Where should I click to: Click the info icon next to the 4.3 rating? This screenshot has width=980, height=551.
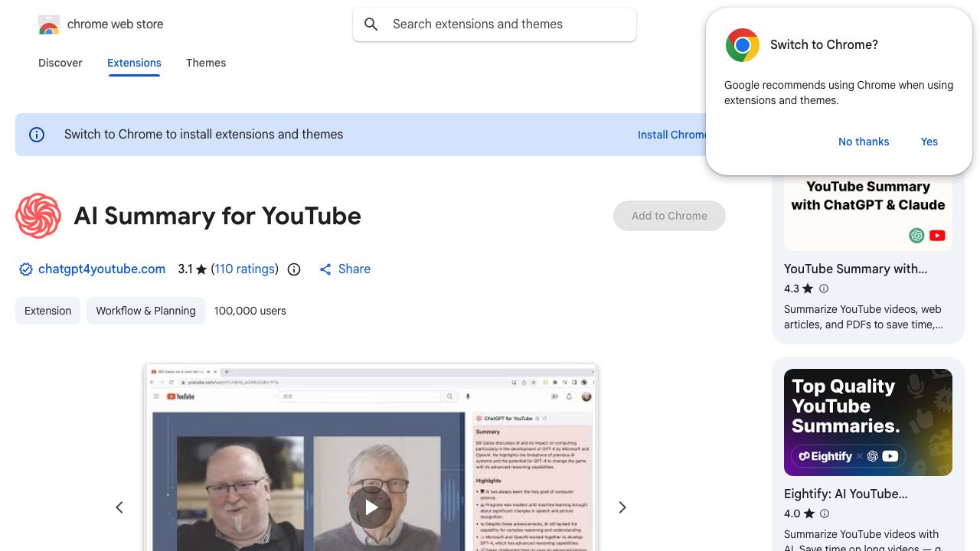[824, 289]
